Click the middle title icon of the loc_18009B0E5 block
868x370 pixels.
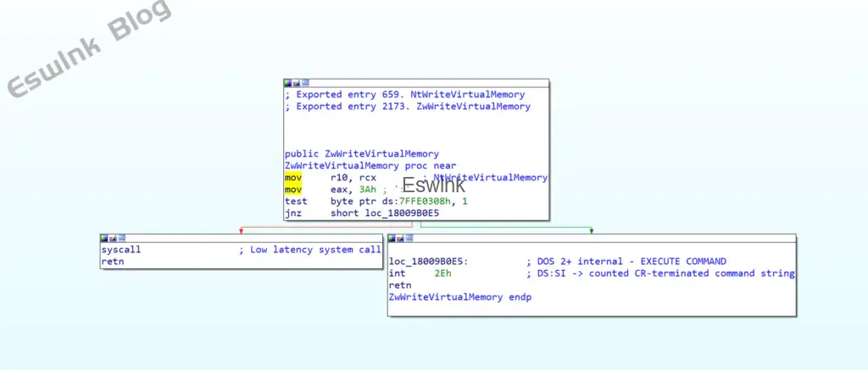tap(400, 239)
